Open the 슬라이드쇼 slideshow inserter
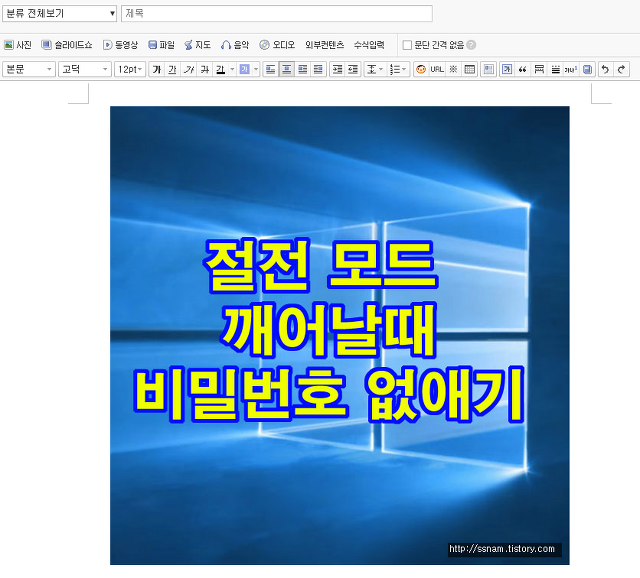 click(67, 45)
